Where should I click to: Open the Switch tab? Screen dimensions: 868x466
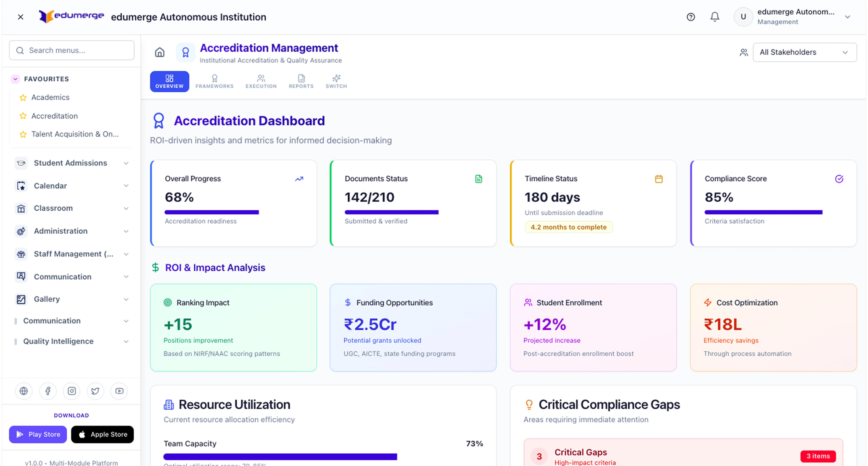tap(336, 82)
